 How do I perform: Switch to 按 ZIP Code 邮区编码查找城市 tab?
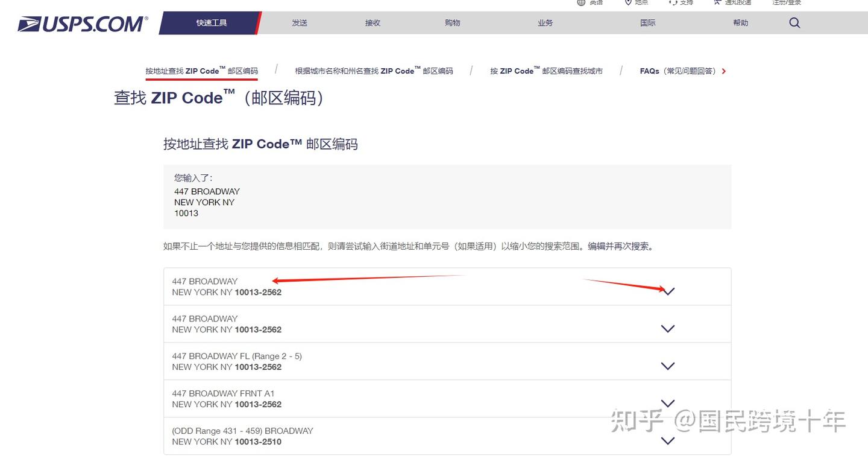click(x=546, y=71)
